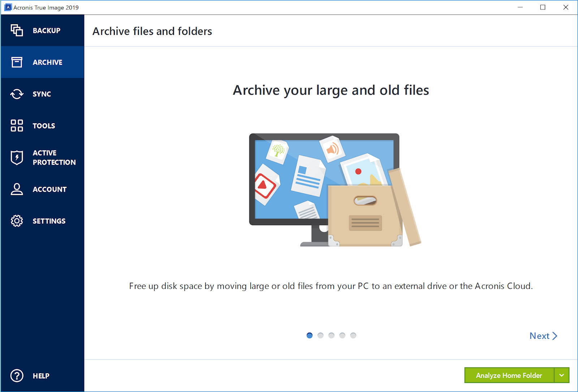The height and width of the screenshot is (392, 578).
Task: Select the first (active) slide dot
Action: pyautogui.click(x=310, y=335)
